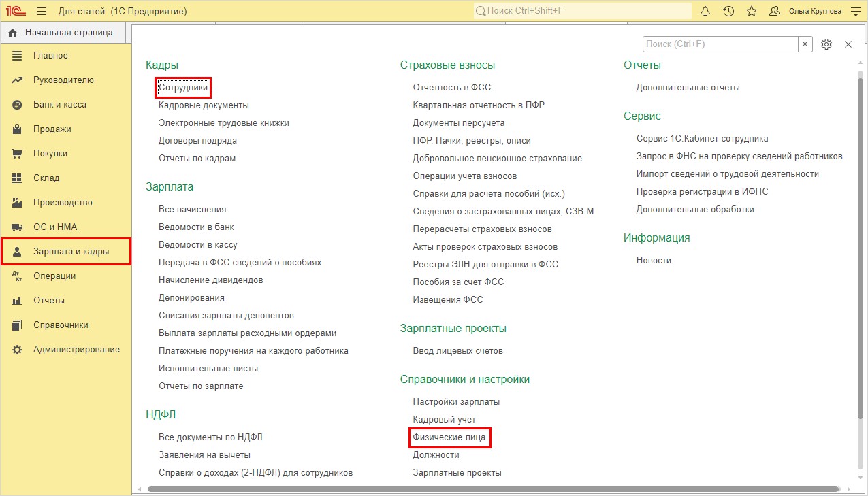Viewport: 868px width, 496px height.
Task: Open Депонирования
Action: click(x=191, y=298)
